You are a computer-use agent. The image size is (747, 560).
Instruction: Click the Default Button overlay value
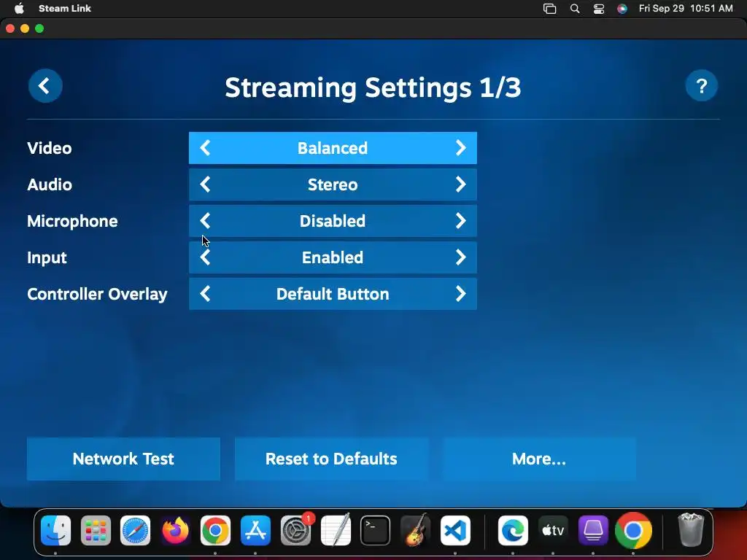[x=333, y=294]
